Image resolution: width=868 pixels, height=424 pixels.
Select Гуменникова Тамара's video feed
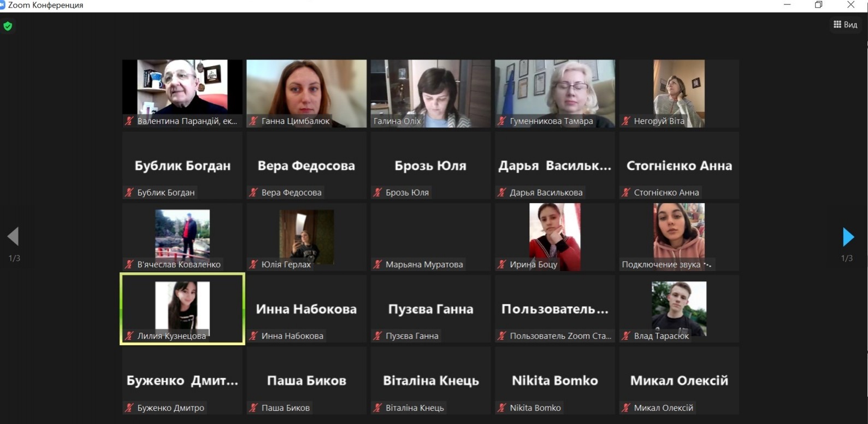pyautogui.click(x=555, y=93)
